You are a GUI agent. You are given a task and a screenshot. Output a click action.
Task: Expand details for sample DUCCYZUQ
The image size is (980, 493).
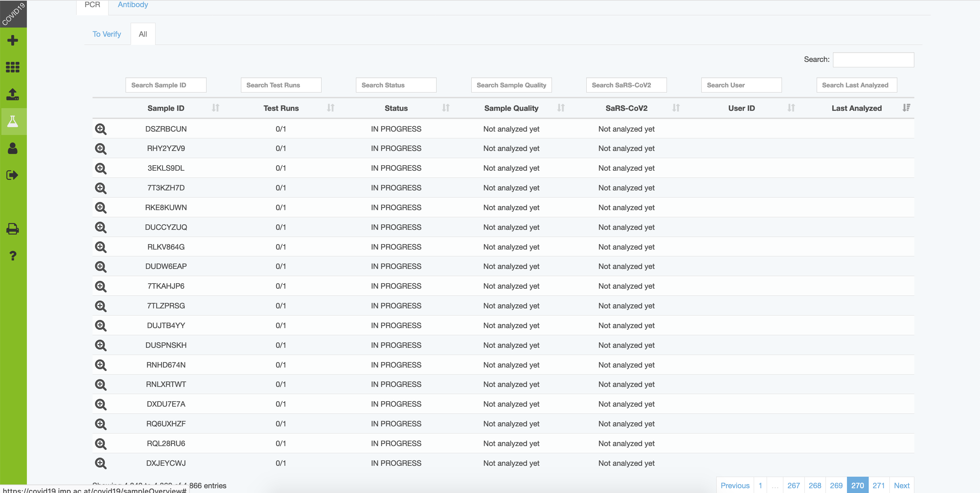coord(100,227)
